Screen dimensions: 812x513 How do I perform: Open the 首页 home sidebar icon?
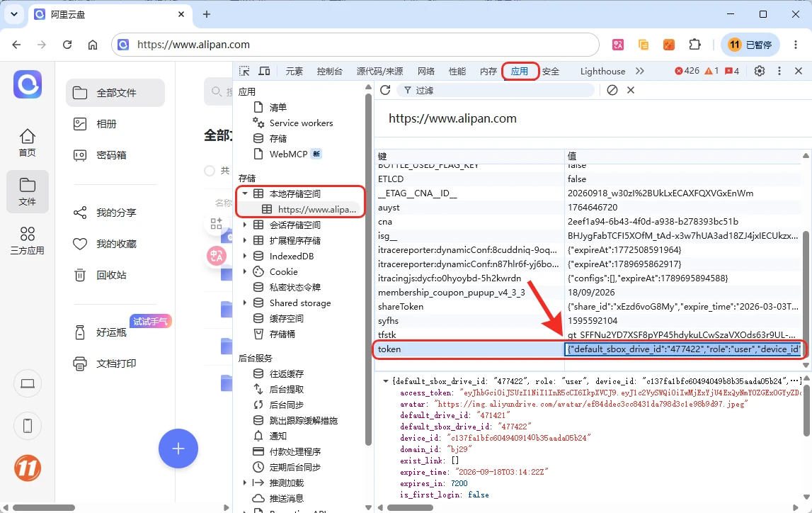coord(28,142)
